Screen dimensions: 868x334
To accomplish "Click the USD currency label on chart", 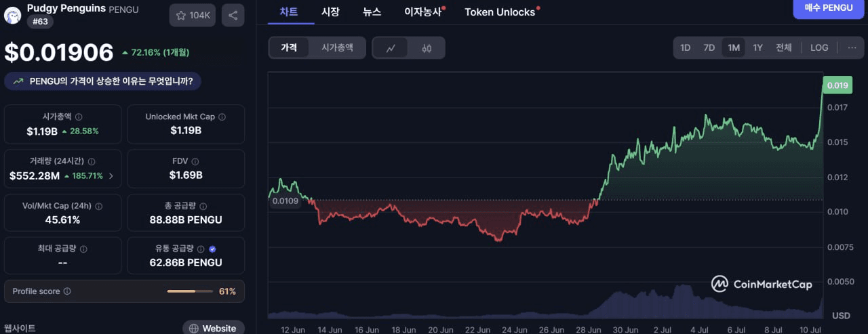I will (x=841, y=316).
